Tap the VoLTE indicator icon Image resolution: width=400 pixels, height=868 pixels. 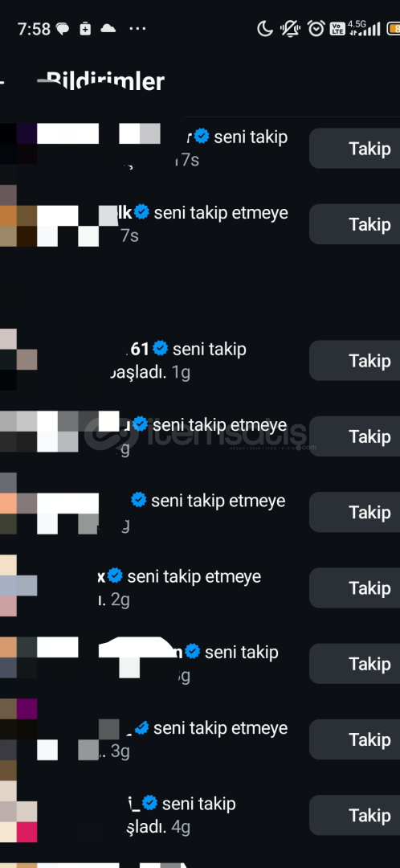pyautogui.click(x=337, y=29)
